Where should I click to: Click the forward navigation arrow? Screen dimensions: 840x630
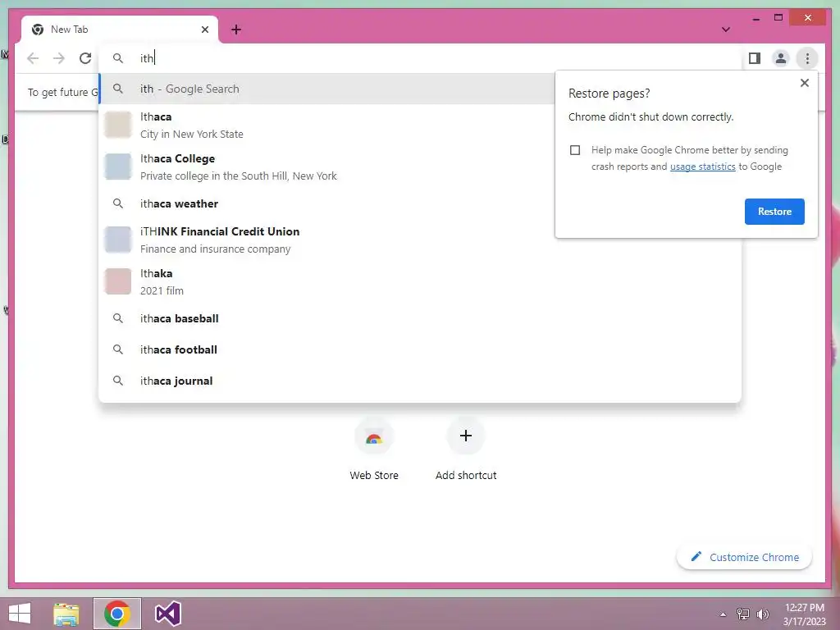[59, 58]
